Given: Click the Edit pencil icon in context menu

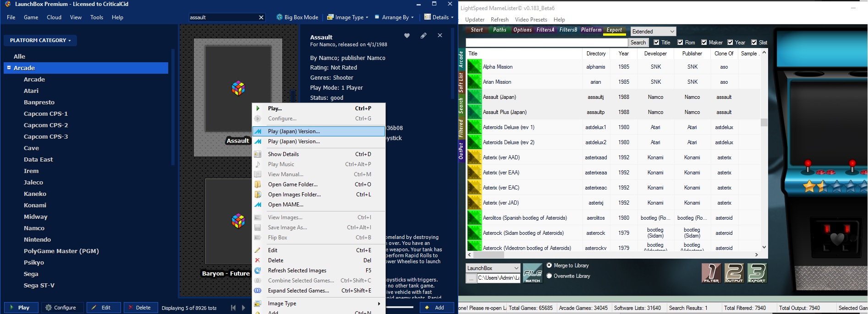Looking at the screenshot, I should pos(258,250).
